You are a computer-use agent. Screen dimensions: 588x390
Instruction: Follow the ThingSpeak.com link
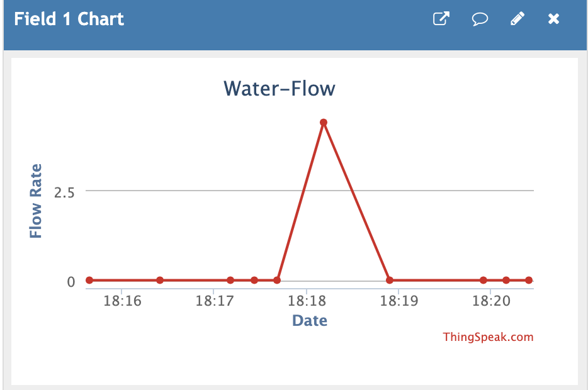487,337
